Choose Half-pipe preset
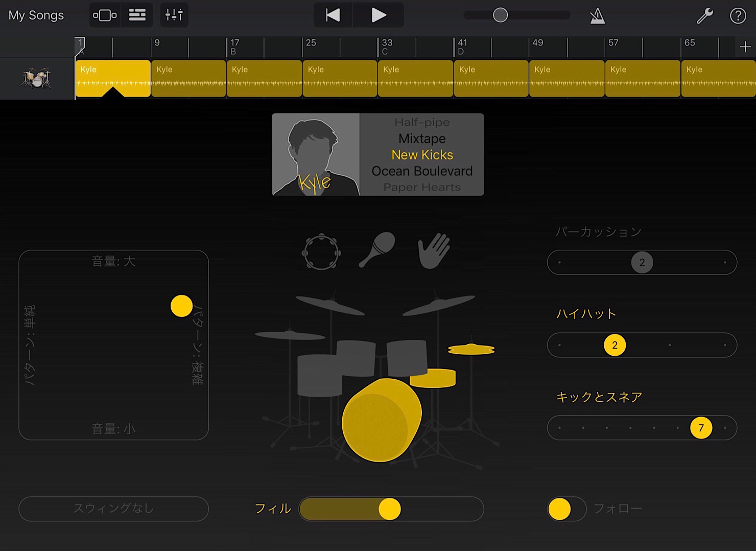Image resolution: width=756 pixels, height=551 pixels. [422, 122]
